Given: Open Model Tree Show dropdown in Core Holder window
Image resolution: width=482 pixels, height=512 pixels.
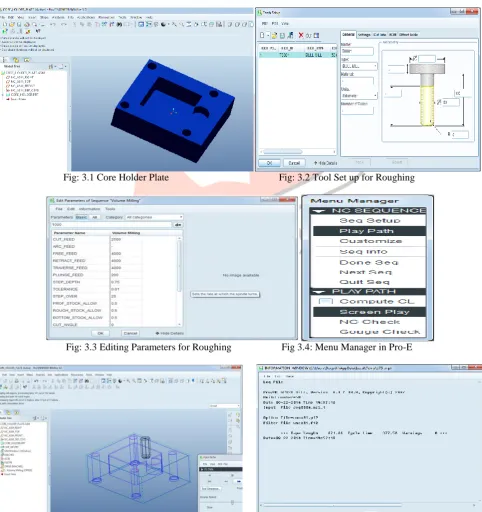Looking at the screenshot, I should coord(52,67).
